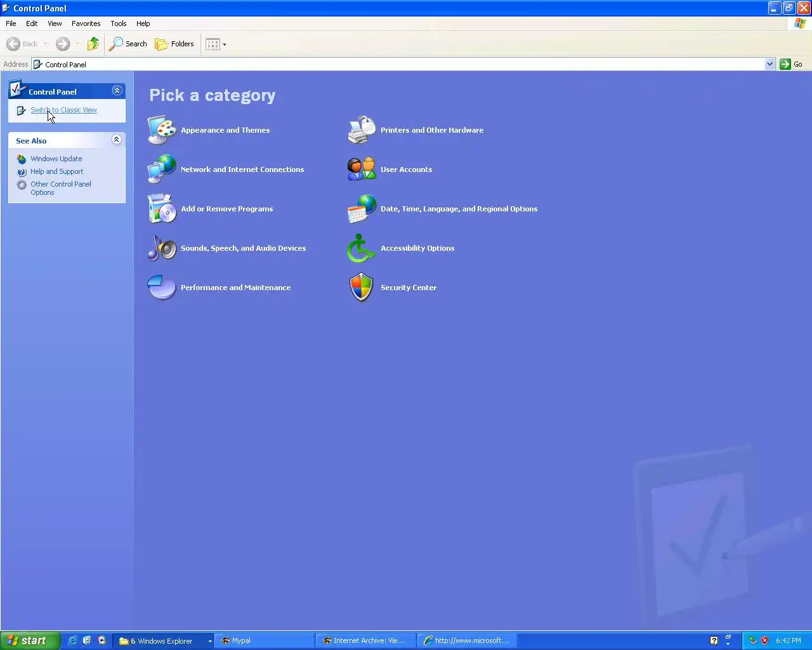Open the Favorites menu
Screen dimensions: 812x650
click(86, 23)
